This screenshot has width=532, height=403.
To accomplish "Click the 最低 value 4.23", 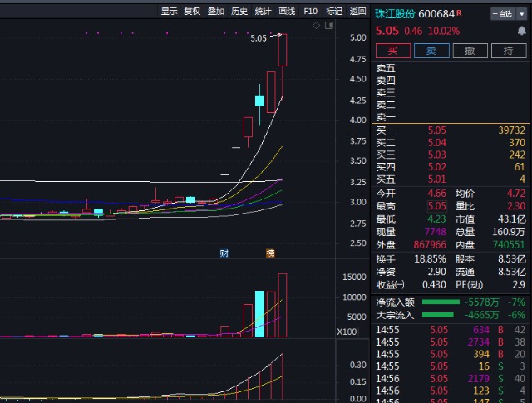I will click(x=437, y=219).
